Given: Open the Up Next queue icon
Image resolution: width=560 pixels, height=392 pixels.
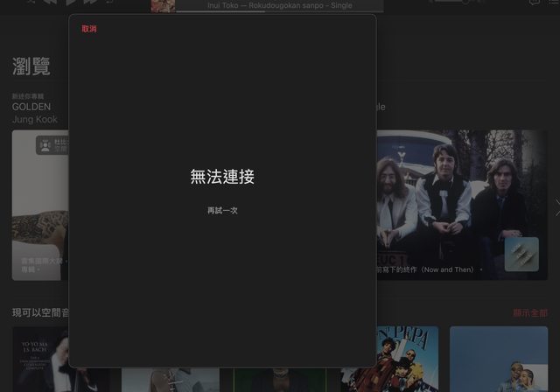Looking at the screenshot, I should click(555, 3).
